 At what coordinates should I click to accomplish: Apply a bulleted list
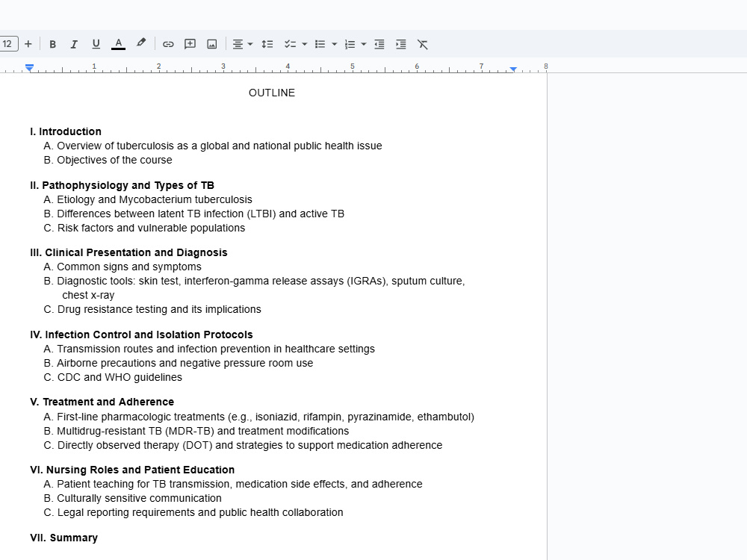[x=320, y=44]
